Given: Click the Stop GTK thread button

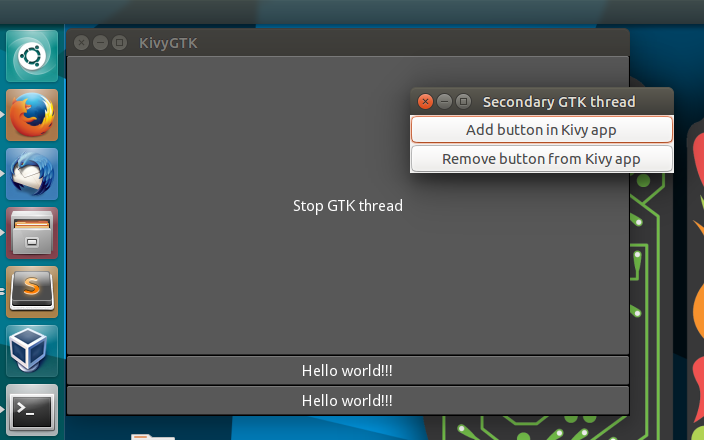Looking at the screenshot, I should (x=348, y=206).
